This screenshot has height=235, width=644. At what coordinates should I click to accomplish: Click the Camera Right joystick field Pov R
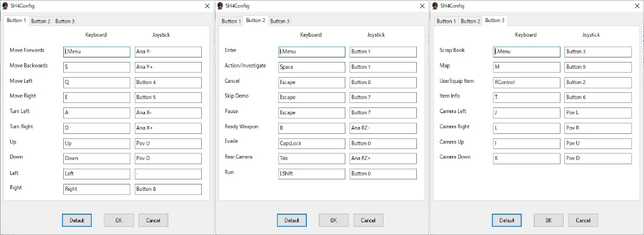click(x=598, y=128)
